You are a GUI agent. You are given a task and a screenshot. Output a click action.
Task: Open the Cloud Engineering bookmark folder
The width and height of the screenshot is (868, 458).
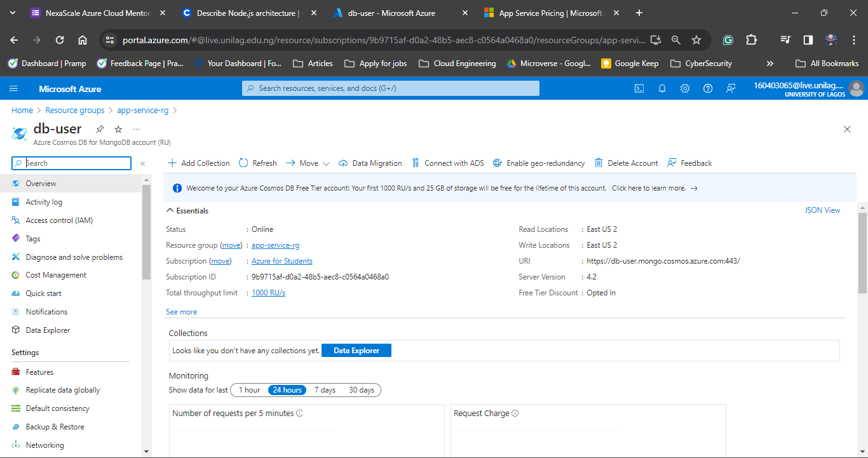coord(458,64)
